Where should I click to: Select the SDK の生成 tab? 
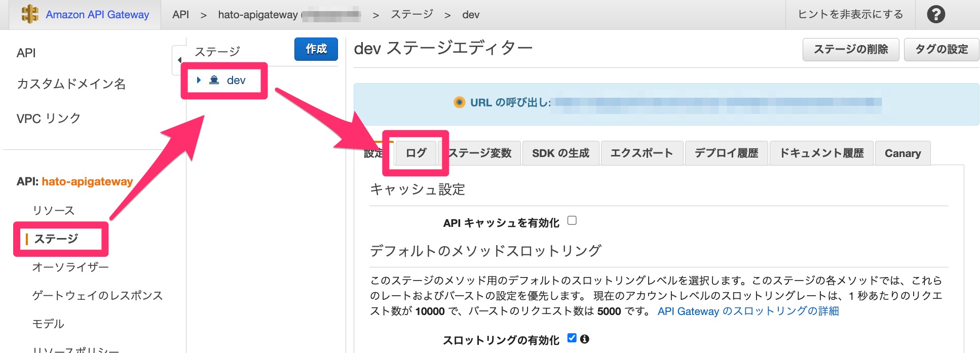point(560,153)
